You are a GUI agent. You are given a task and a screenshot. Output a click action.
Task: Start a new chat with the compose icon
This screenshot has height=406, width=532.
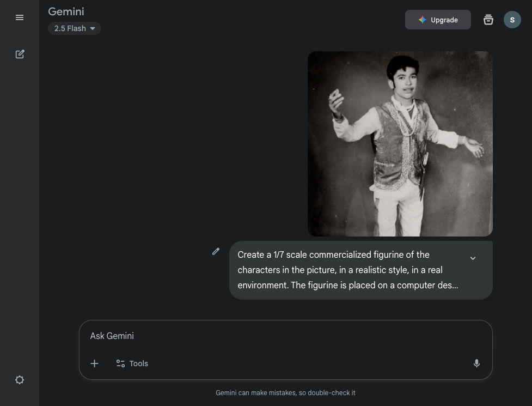pos(20,54)
